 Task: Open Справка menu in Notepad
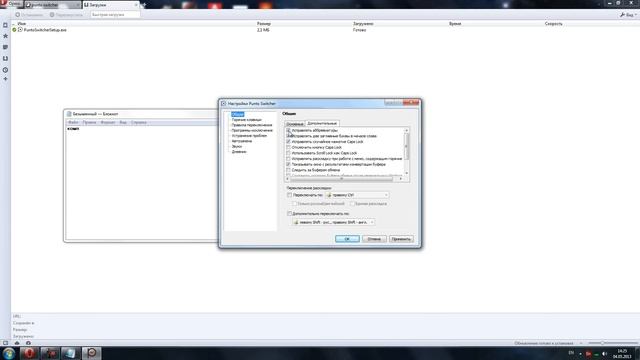139,122
